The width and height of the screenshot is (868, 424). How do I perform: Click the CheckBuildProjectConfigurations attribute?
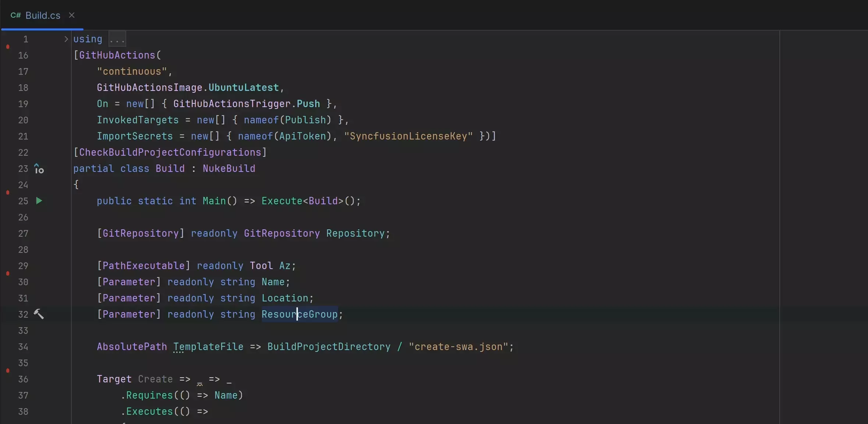pos(170,152)
